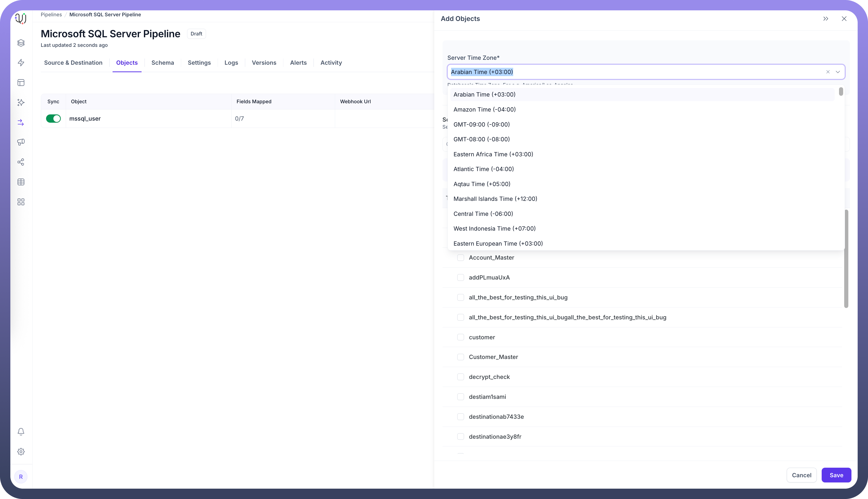The width and height of the screenshot is (868, 499).
Task: Click the share nodes sidebar icon
Action: click(21, 162)
